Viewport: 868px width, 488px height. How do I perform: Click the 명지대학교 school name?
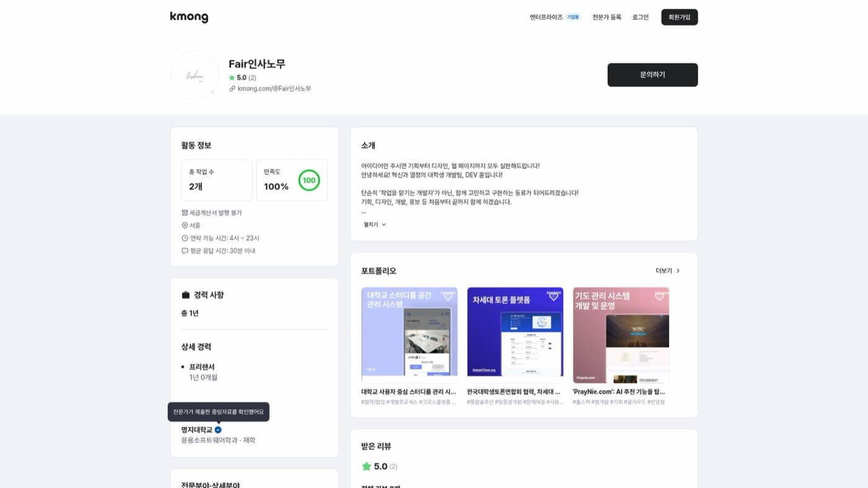197,430
